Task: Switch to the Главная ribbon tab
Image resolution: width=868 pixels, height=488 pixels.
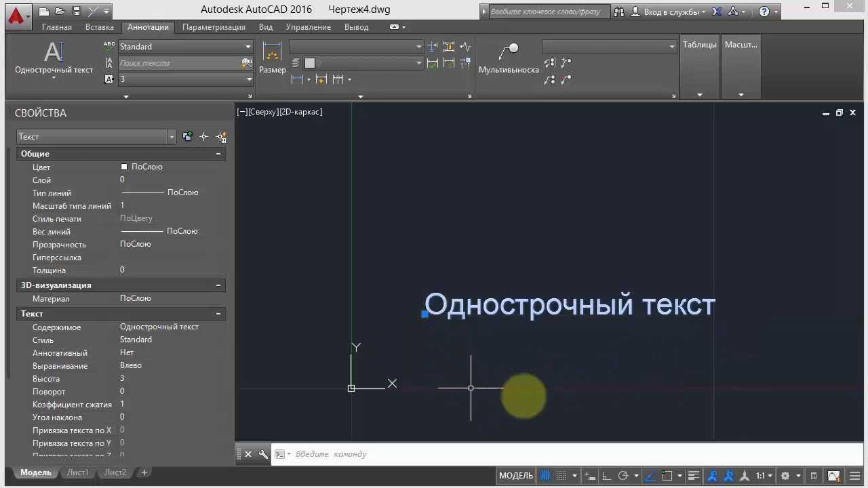Action: [x=57, y=27]
